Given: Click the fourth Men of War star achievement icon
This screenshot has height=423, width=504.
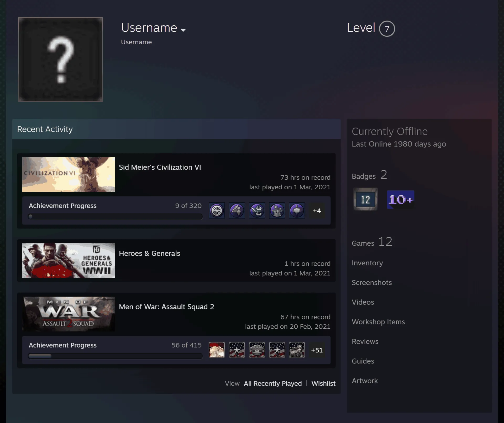Looking at the screenshot, I should tap(277, 350).
